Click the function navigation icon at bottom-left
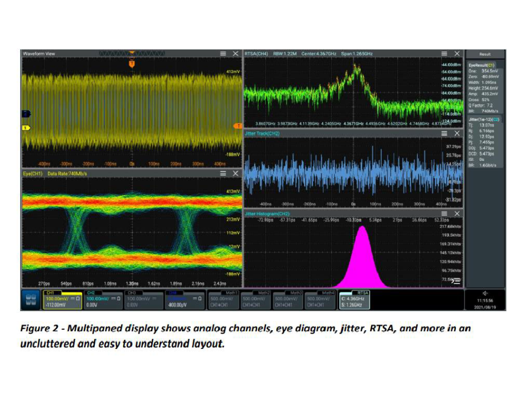 tap(31, 300)
